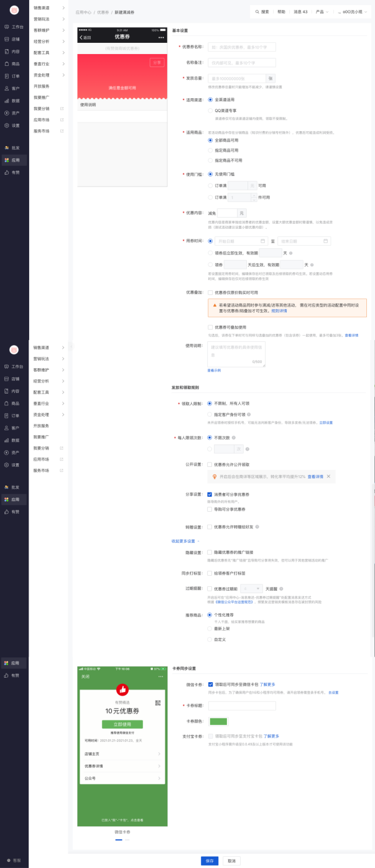Screen dimensions: 375x868
Task: Select the QQ渠道专享 radio button
Action: (210, 110)
